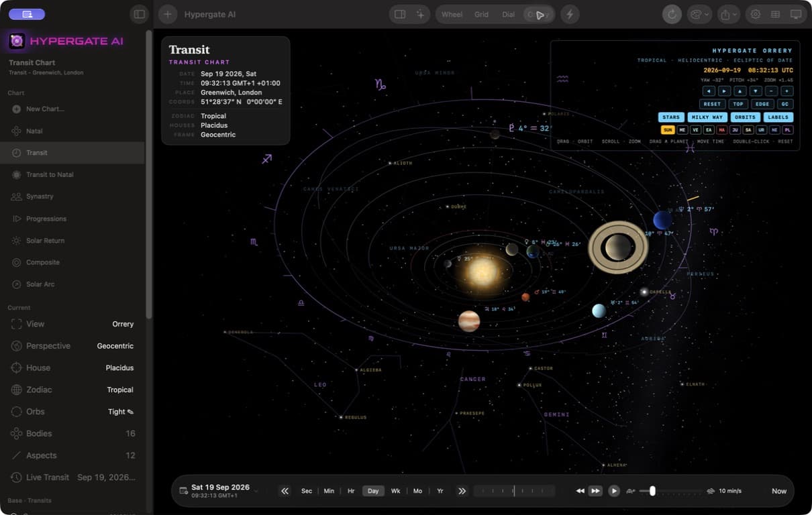Image resolution: width=812 pixels, height=515 pixels.
Task: Click the GC button in orrery panel
Action: click(x=785, y=104)
